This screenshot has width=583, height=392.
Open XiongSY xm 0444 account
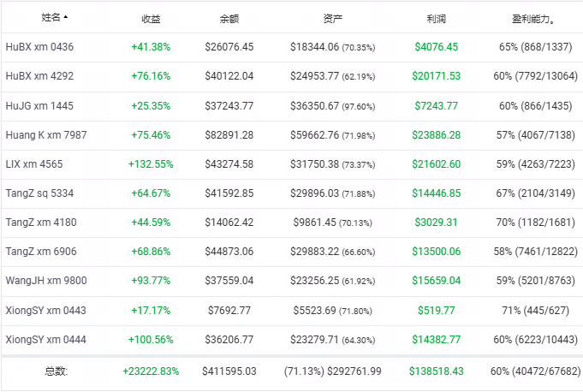(x=45, y=339)
